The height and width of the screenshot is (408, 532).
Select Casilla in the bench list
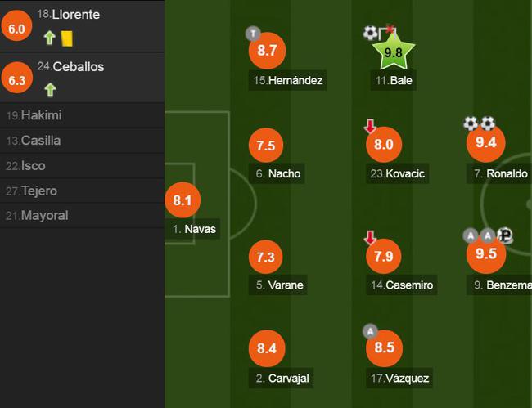[82, 141]
